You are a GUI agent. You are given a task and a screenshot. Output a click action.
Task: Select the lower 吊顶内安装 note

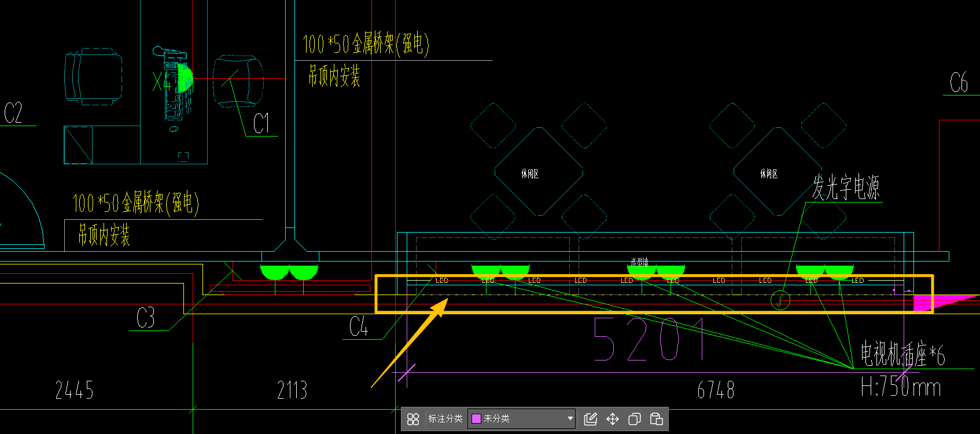104,235
